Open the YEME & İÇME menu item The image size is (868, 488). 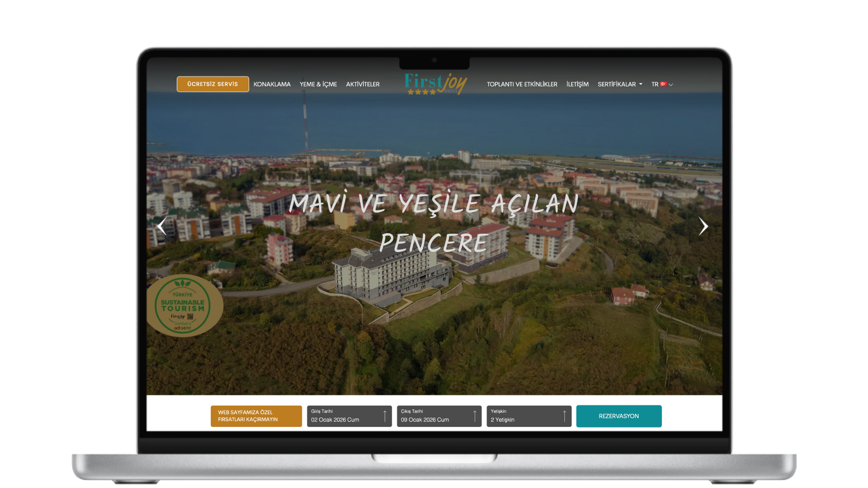point(318,84)
